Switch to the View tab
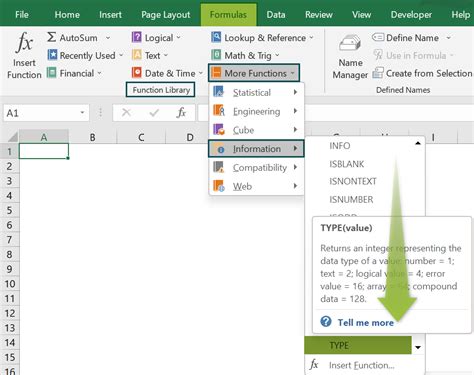The image size is (474, 375). coord(361,15)
